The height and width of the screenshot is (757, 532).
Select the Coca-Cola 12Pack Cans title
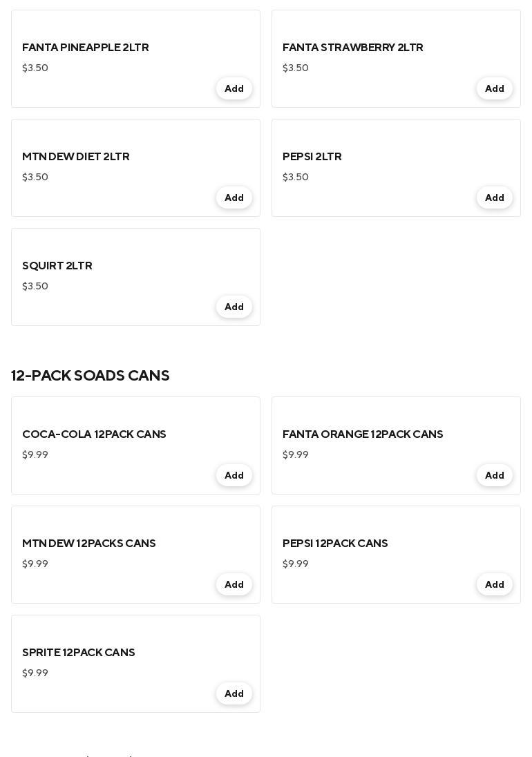coord(94,434)
